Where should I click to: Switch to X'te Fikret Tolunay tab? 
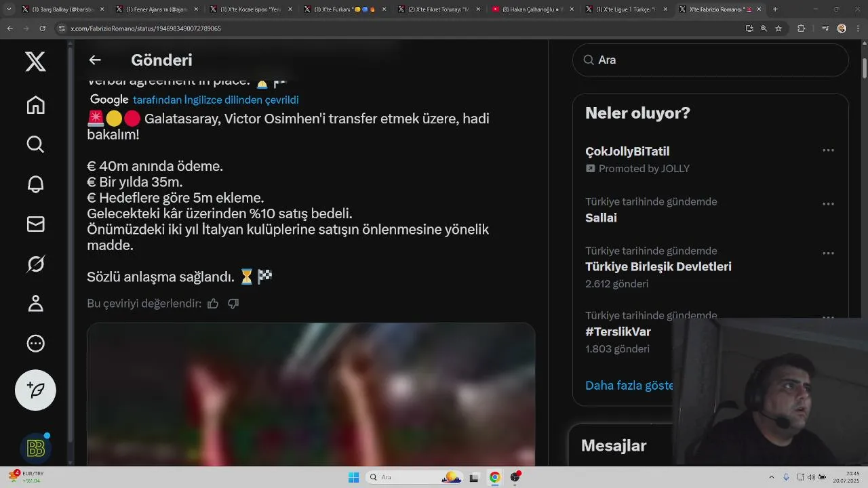click(x=438, y=9)
